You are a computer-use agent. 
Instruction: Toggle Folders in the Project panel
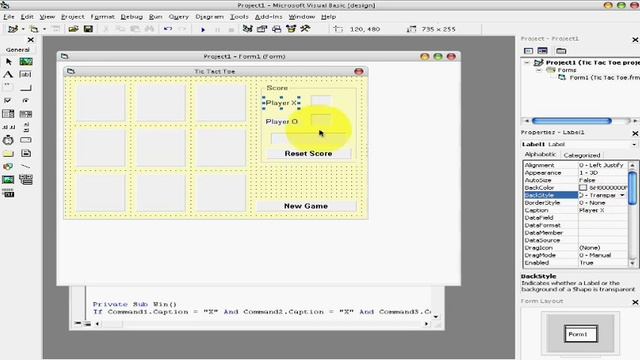(x=561, y=51)
